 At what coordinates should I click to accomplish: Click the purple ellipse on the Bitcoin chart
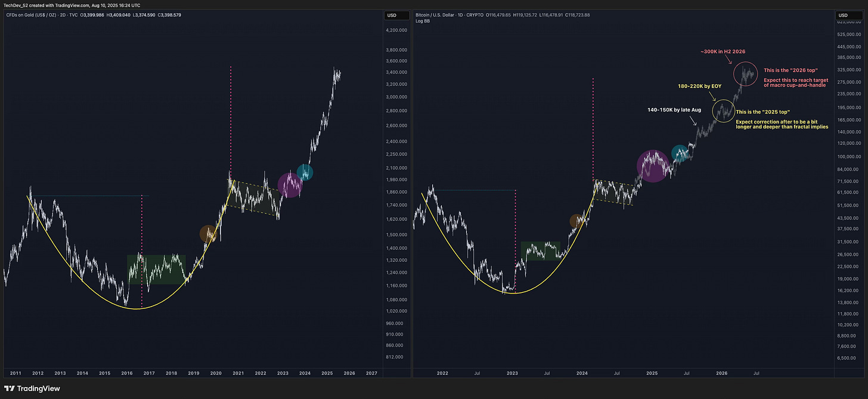click(x=653, y=165)
